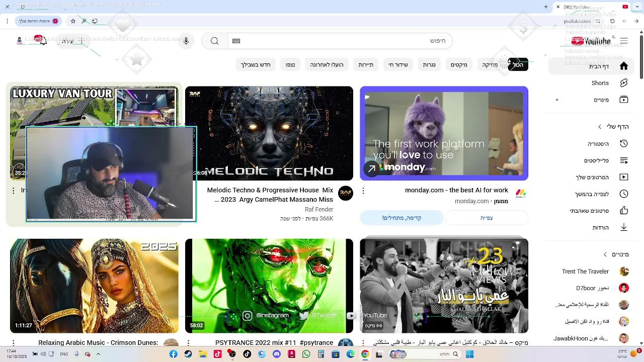Start voice search with the microphone
Viewport: 644px width, 362px height.
pyautogui.click(x=186, y=41)
